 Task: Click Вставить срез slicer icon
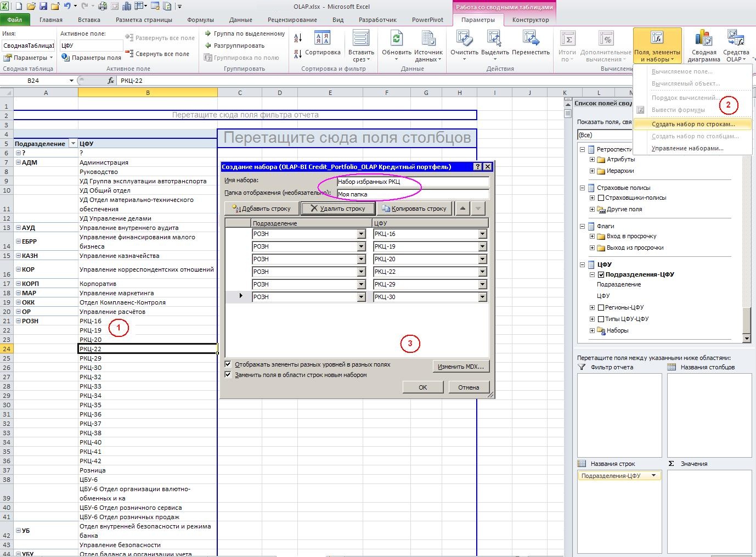coord(361,38)
